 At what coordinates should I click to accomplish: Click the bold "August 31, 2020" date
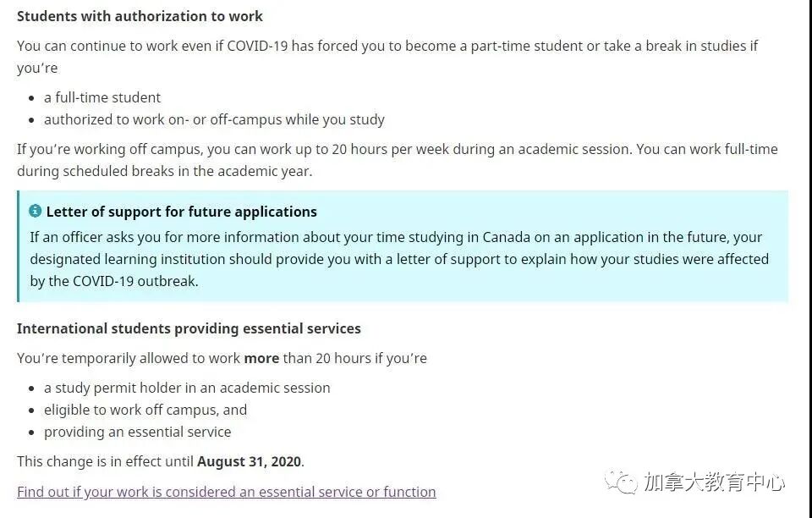[x=249, y=461]
